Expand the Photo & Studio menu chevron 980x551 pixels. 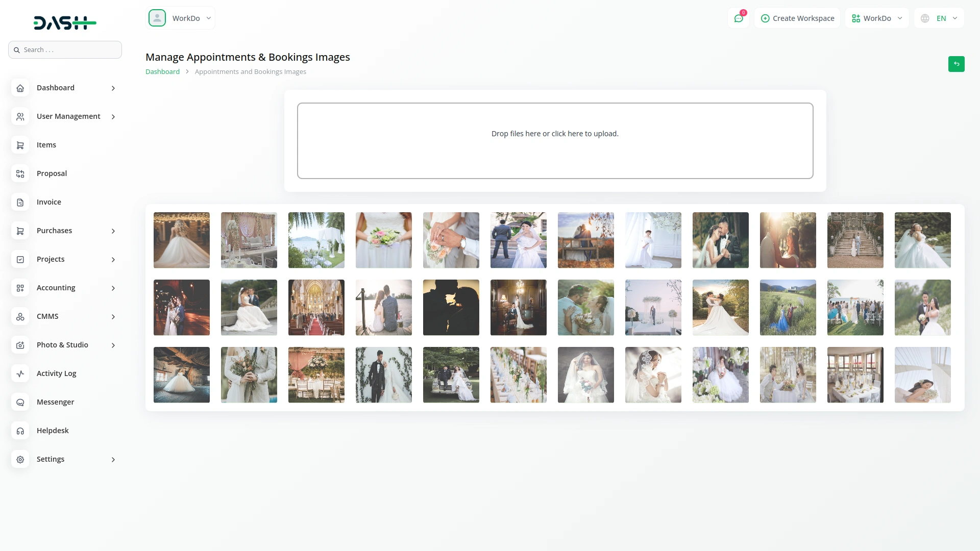(113, 345)
